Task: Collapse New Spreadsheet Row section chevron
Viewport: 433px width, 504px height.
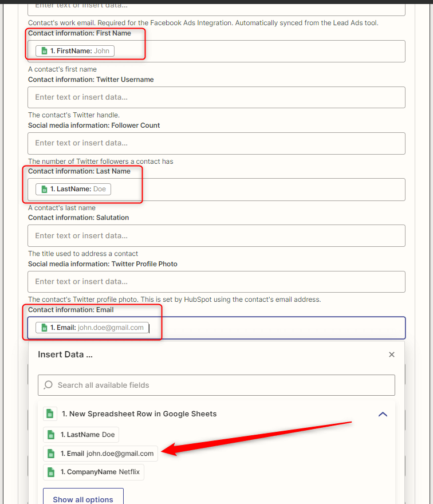Action: [383, 414]
